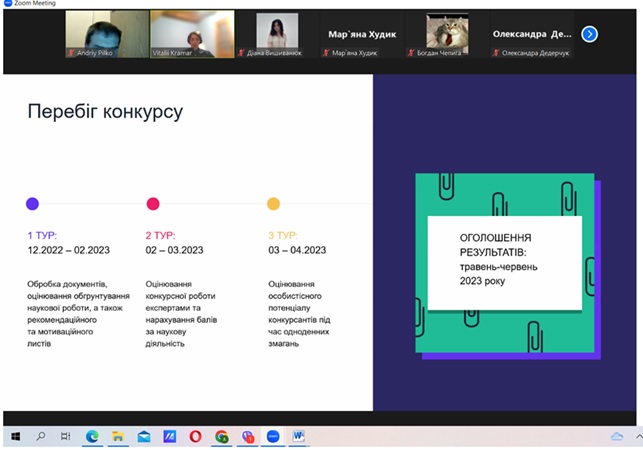Select Діана Вишиванюк participant tile

pyautogui.click(x=277, y=34)
